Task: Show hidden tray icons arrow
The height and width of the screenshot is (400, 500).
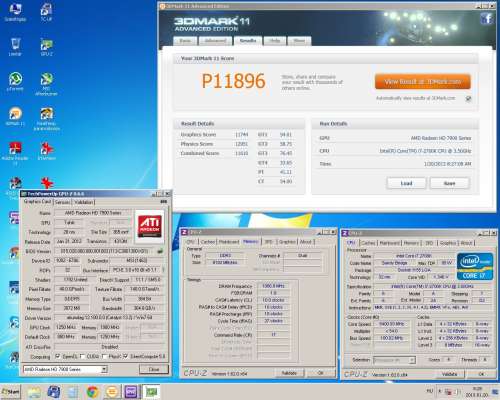Action: (x=440, y=391)
